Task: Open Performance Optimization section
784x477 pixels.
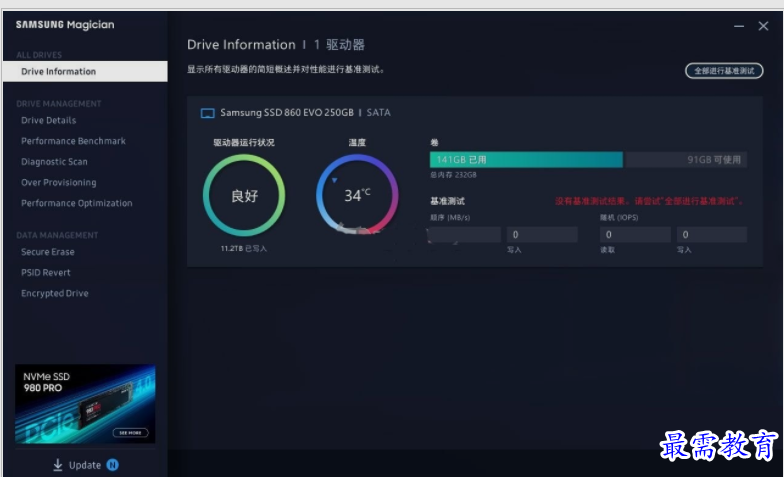Action: tap(76, 203)
